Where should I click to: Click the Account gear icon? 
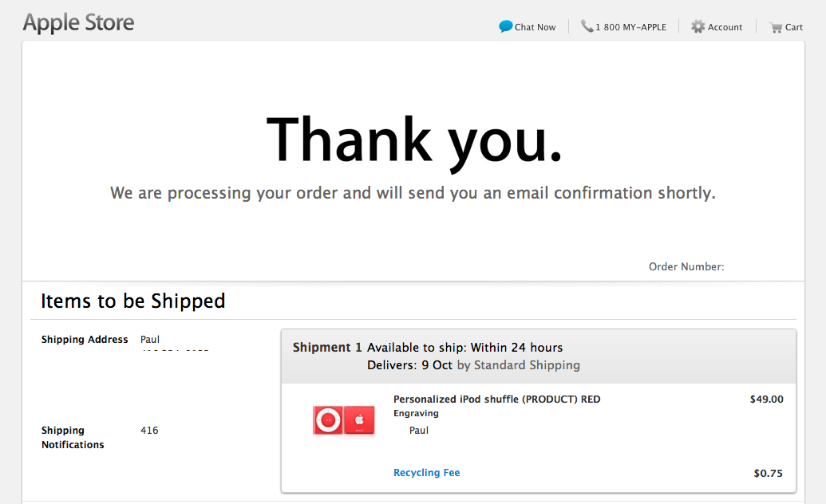click(x=698, y=27)
